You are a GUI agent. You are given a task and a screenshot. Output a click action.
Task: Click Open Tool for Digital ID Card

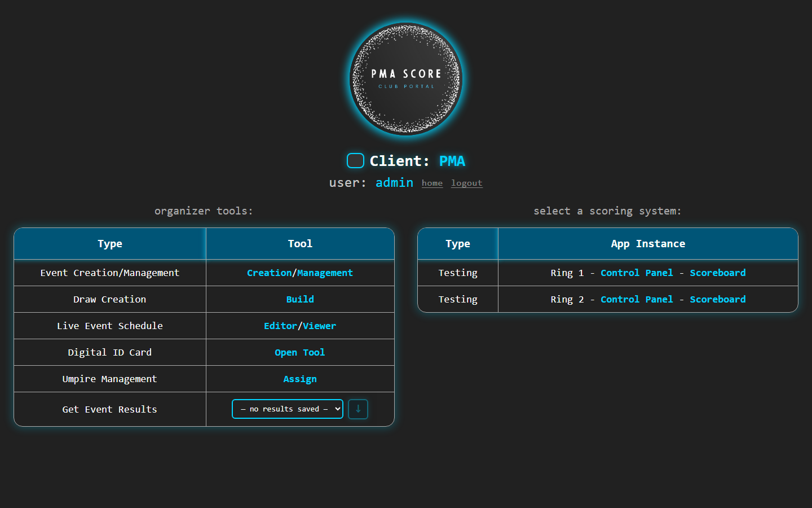pyautogui.click(x=300, y=353)
